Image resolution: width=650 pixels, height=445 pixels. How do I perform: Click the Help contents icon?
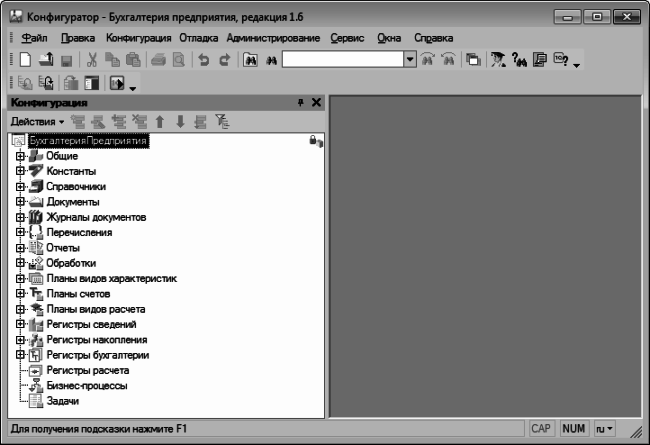coord(540,60)
